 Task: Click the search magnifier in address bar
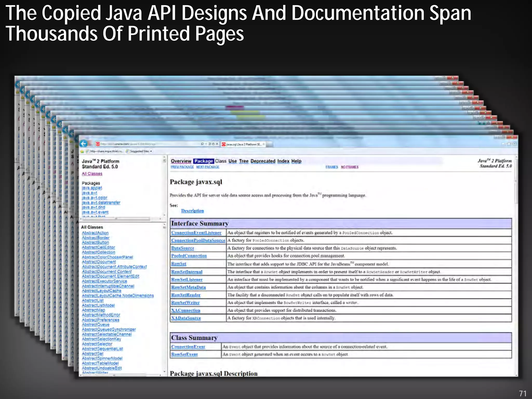202,144
